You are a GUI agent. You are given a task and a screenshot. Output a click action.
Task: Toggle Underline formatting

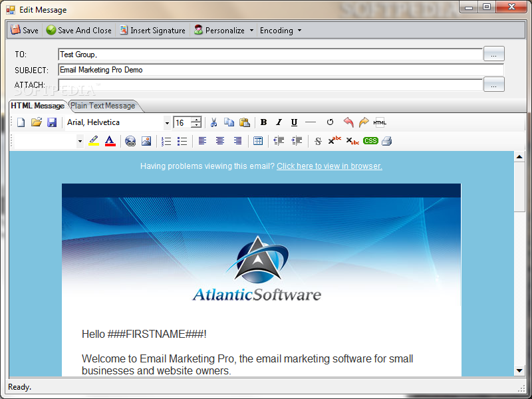pyautogui.click(x=294, y=122)
